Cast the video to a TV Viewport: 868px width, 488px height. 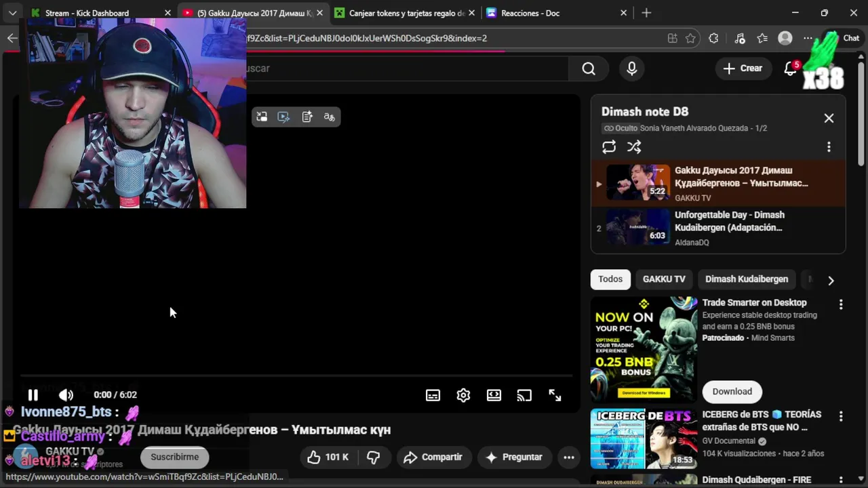(x=524, y=396)
